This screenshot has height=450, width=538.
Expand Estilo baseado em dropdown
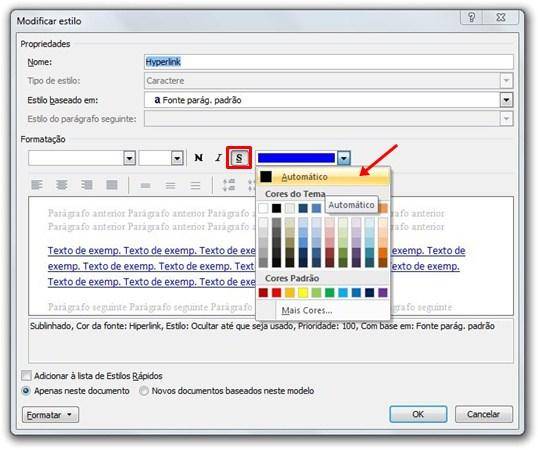506,100
